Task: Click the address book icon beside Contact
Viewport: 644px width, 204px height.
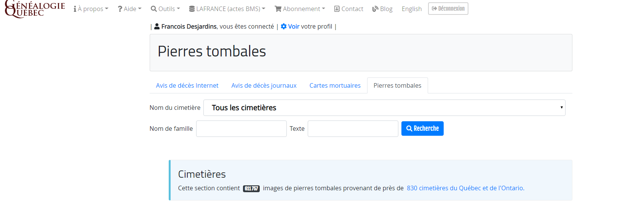Action: [337, 9]
